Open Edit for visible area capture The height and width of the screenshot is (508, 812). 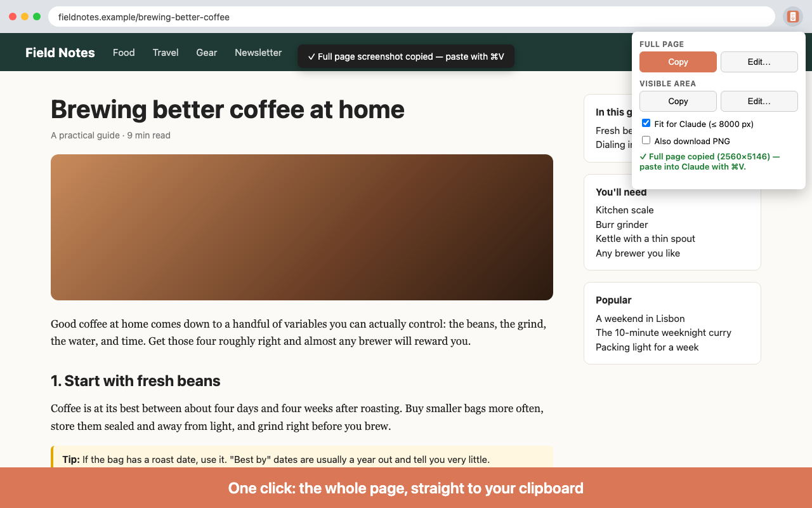tap(759, 101)
